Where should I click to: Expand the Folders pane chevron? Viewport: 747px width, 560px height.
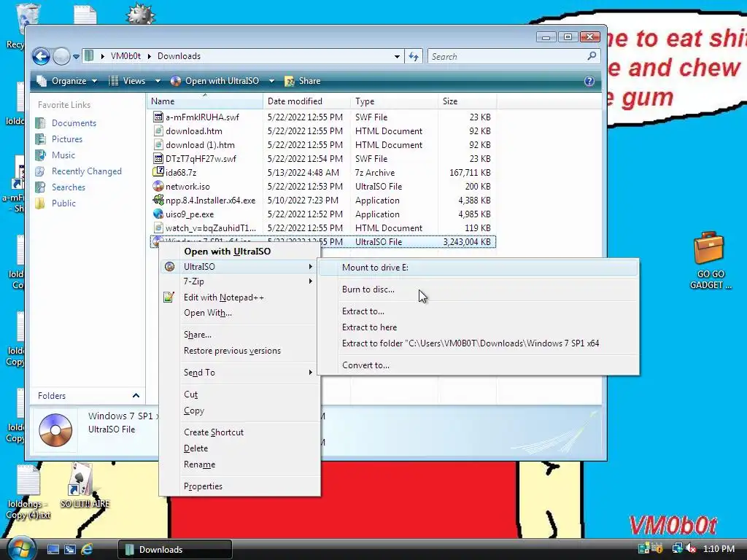point(136,396)
